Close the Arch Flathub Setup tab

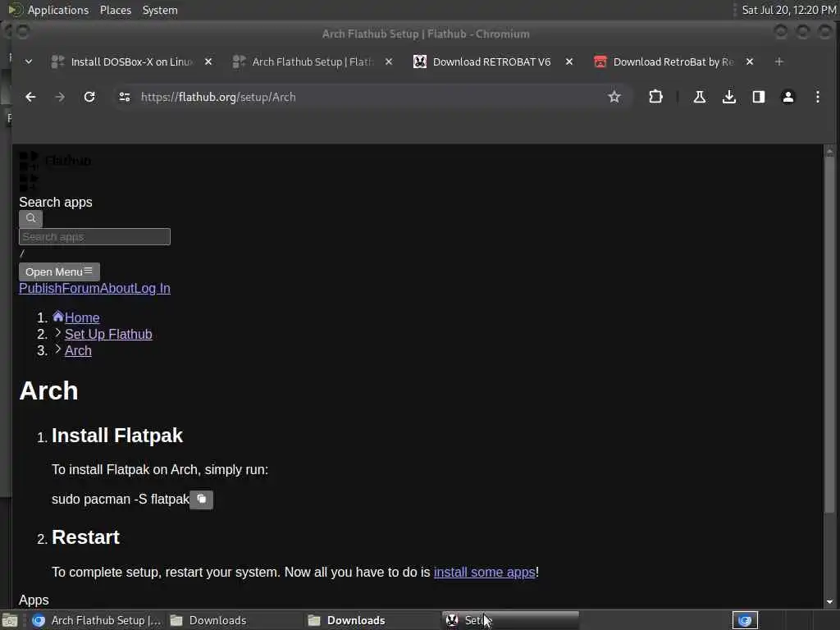point(389,62)
